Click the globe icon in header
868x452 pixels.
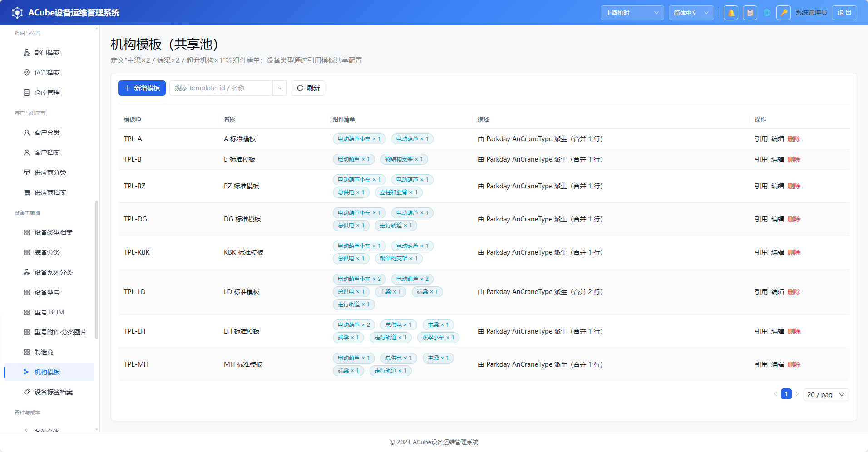pyautogui.click(x=767, y=13)
